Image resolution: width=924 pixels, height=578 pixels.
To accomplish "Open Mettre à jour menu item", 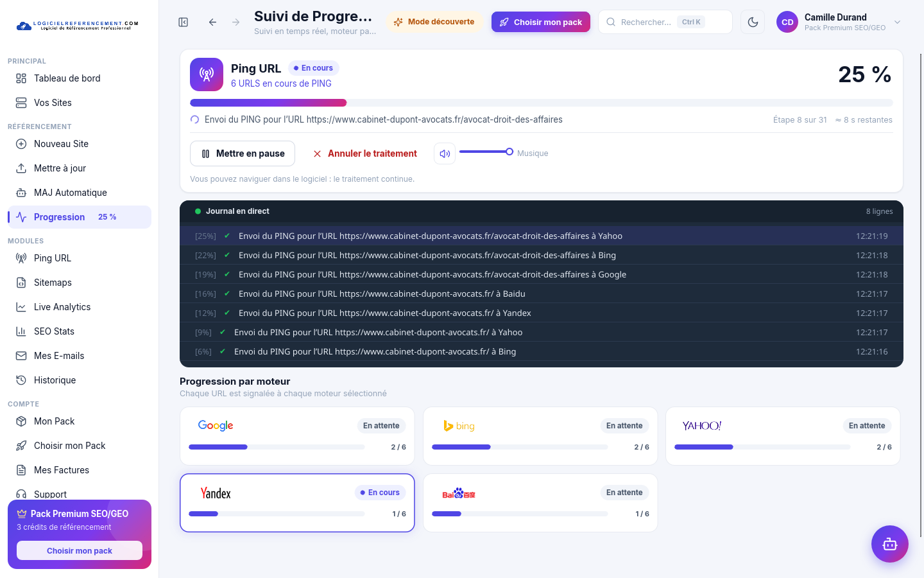I will click(80, 168).
